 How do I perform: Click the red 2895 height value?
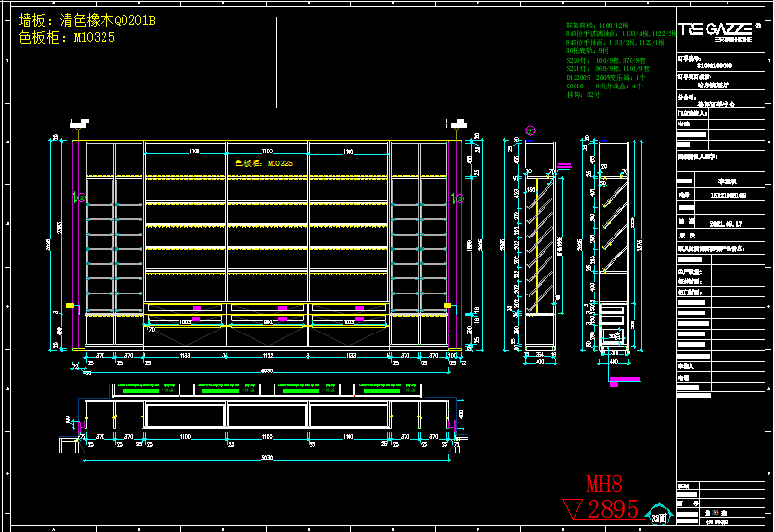pos(613,509)
